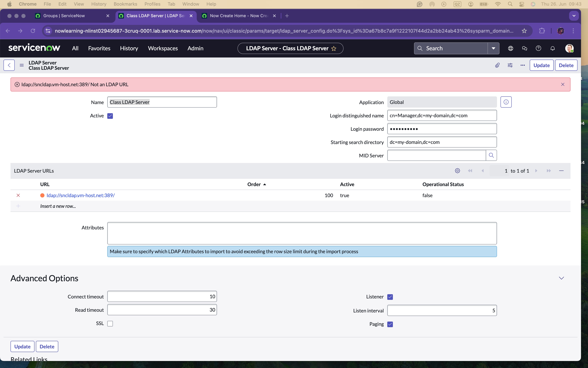Go to previous page of LDAP URLs
The height and width of the screenshot is (368, 588).
pos(483,171)
